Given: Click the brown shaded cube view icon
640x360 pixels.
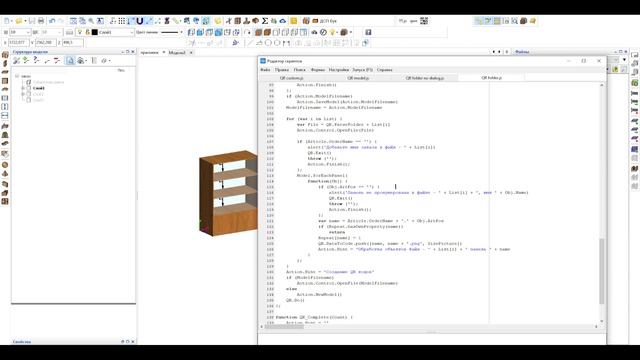Looking at the screenshot, I should [267, 32].
